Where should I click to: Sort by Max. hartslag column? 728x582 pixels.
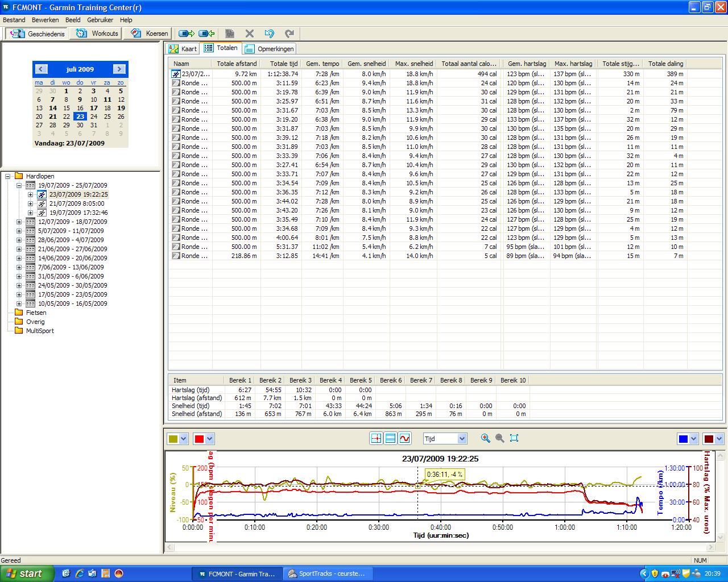tap(573, 64)
